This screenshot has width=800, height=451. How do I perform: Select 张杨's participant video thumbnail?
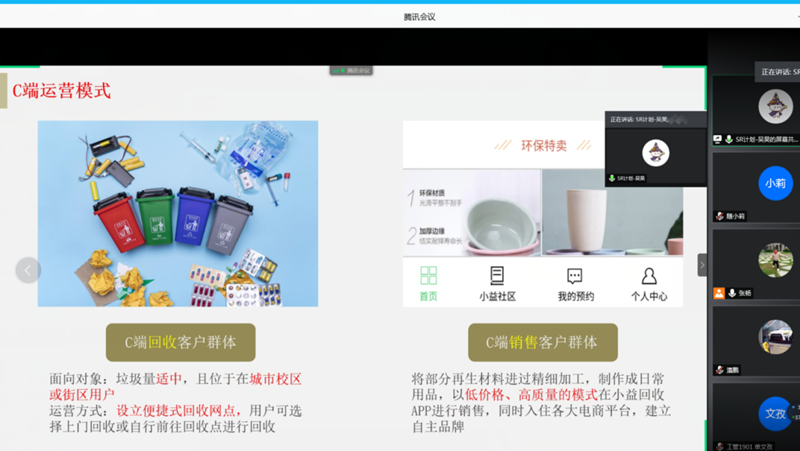pos(774,260)
